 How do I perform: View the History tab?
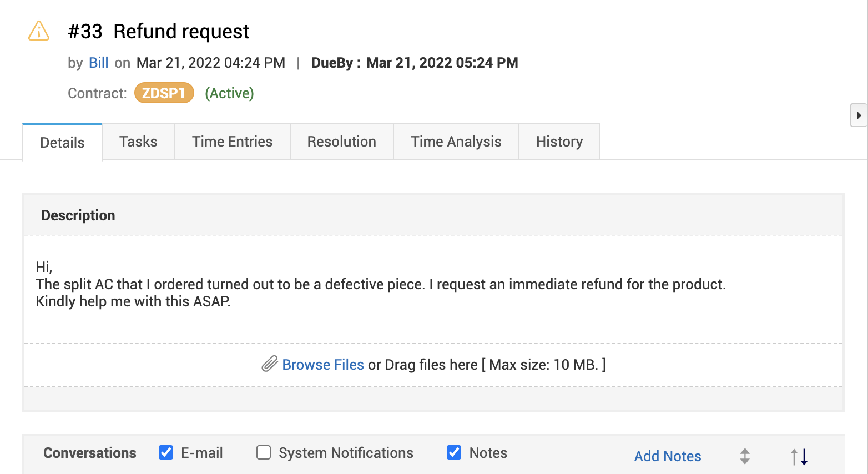click(x=559, y=142)
